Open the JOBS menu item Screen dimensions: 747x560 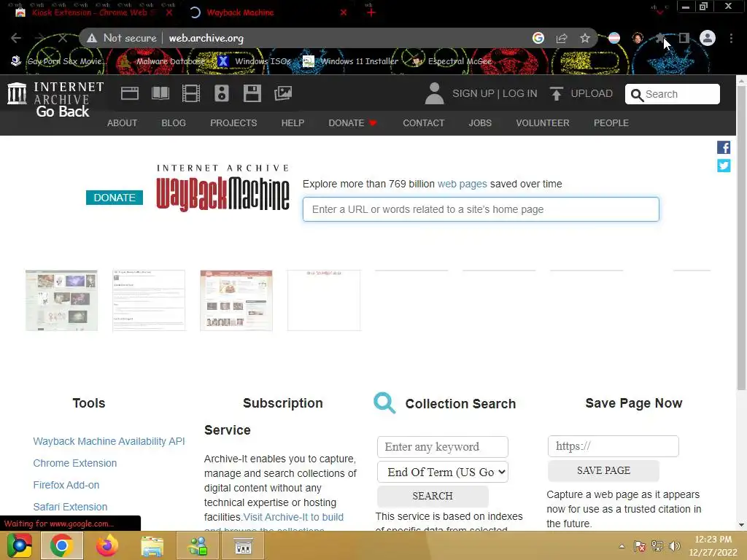pos(480,122)
